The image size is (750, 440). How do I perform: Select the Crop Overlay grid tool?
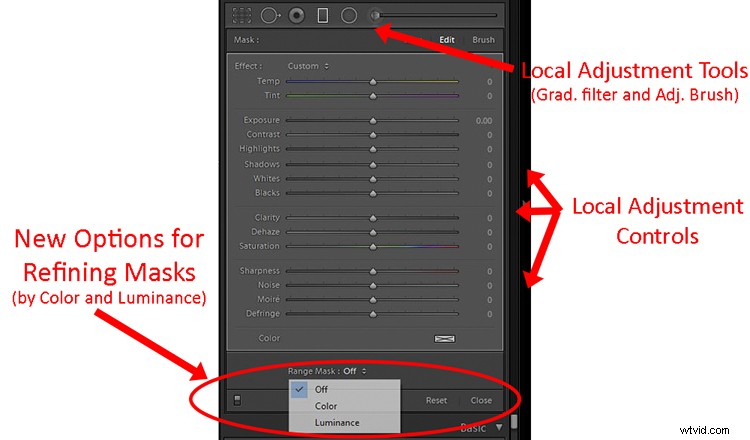[x=242, y=15]
